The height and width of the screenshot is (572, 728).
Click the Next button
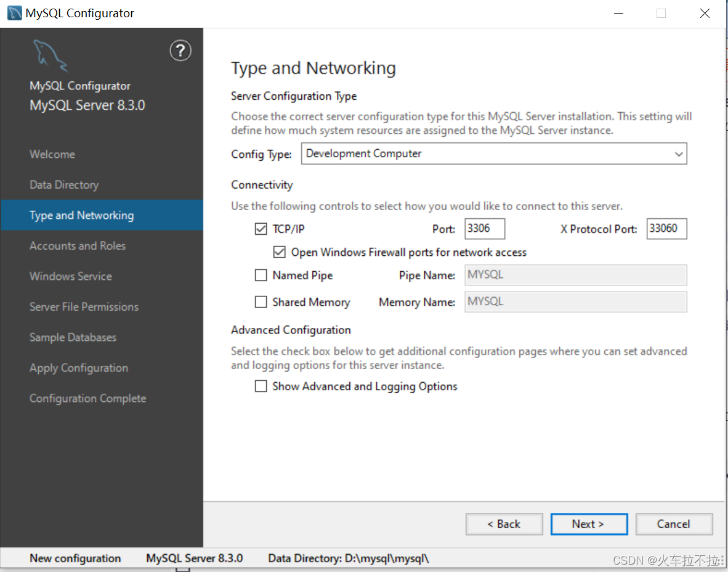tap(589, 524)
